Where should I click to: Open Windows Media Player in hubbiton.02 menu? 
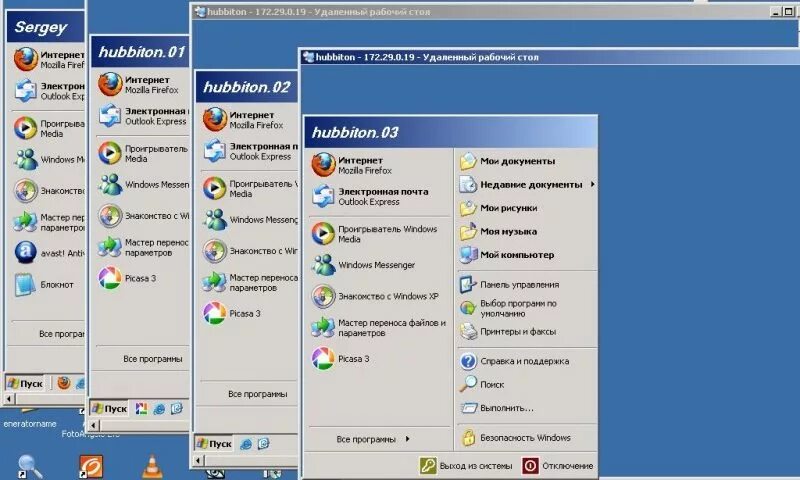click(x=248, y=189)
